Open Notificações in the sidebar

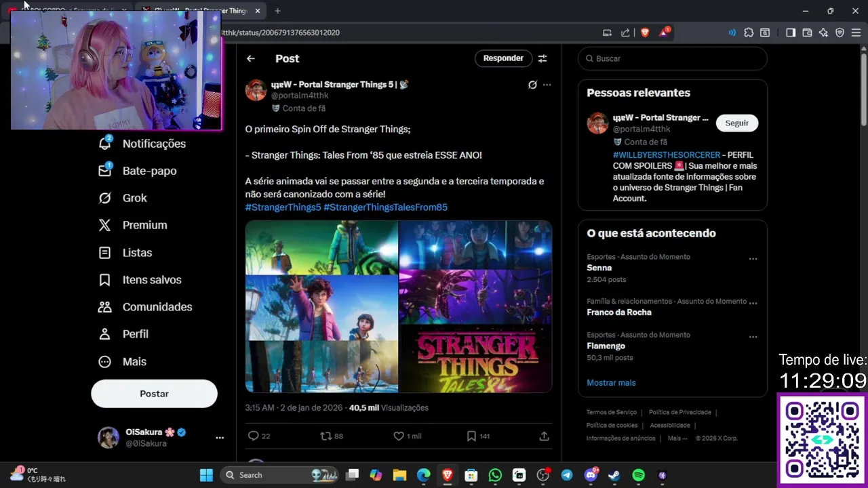pyautogui.click(x=142, y=144)
